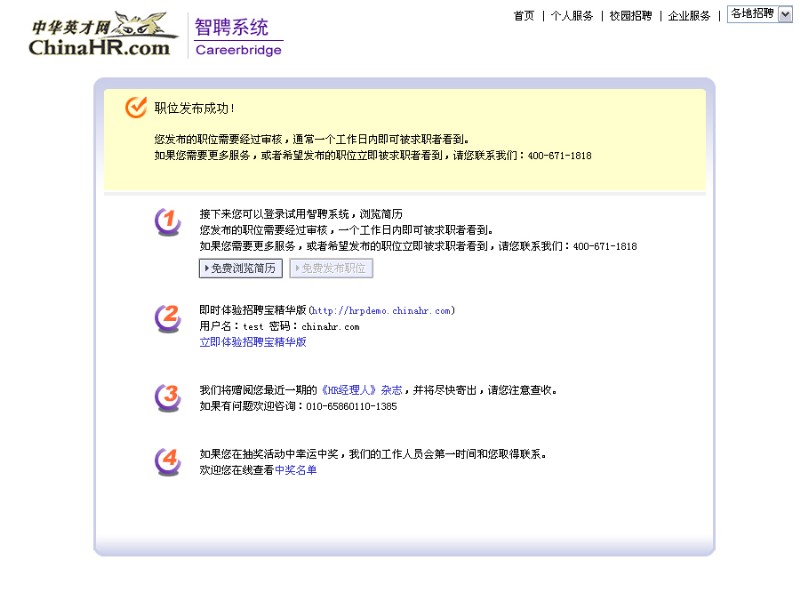Expand the 各地招聘 dropdown
800x592 pixels.
pos(760,14)
